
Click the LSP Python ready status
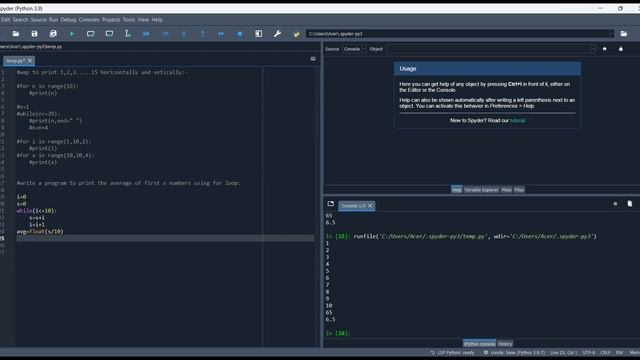tap(452, 353)
